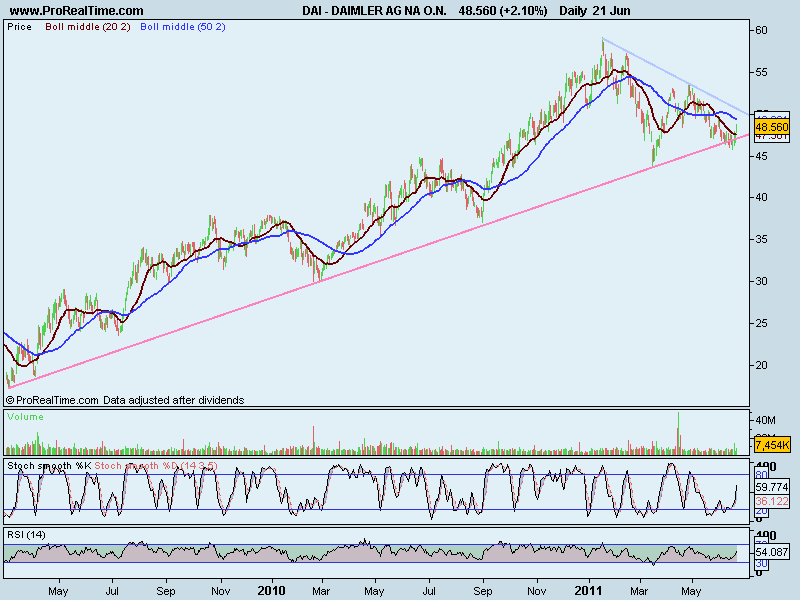The height and width of the screenshot is (600, 800).
Task: Click the yellow 7,454K volume tag
Action: tap(772, 445)
